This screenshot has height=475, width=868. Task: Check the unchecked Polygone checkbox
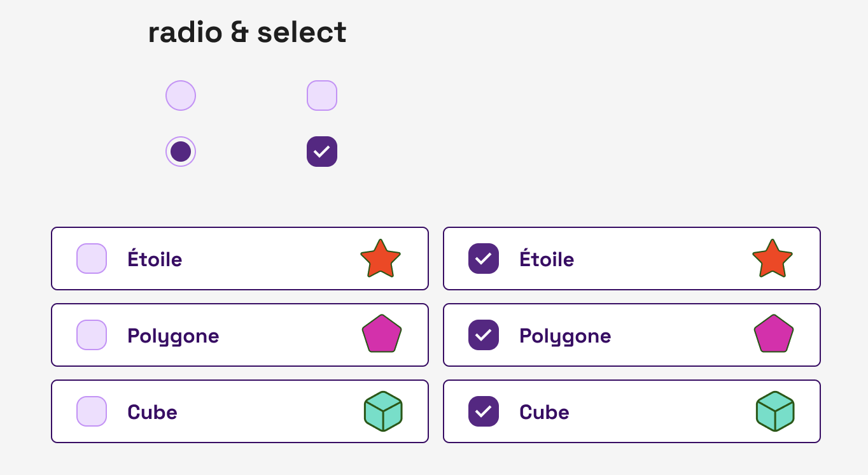(92, 335)
